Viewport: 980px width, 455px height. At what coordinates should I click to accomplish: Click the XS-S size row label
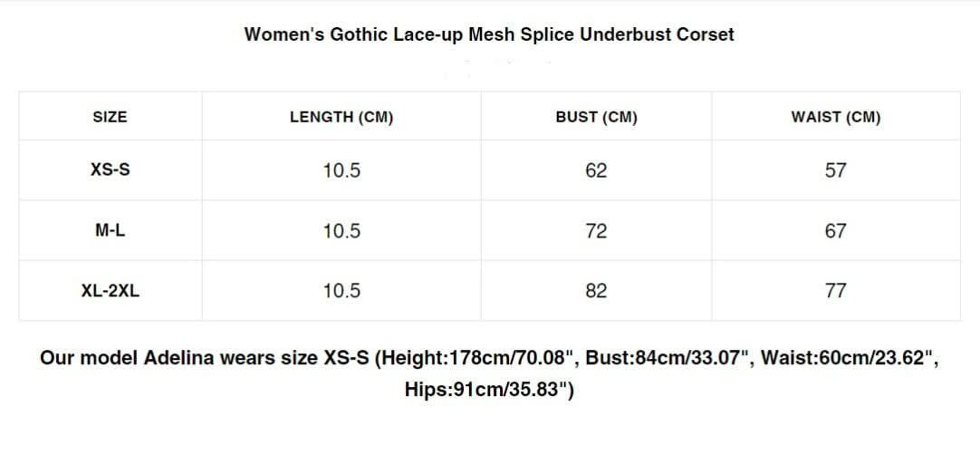[x=110, y=169]
